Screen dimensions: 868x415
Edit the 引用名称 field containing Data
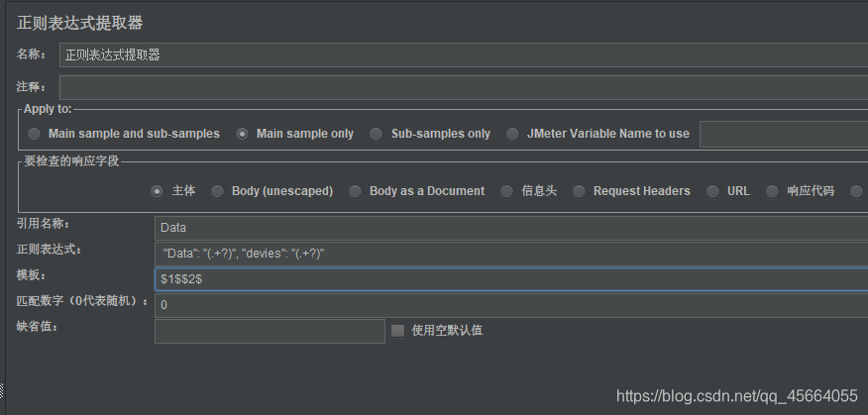511,228
